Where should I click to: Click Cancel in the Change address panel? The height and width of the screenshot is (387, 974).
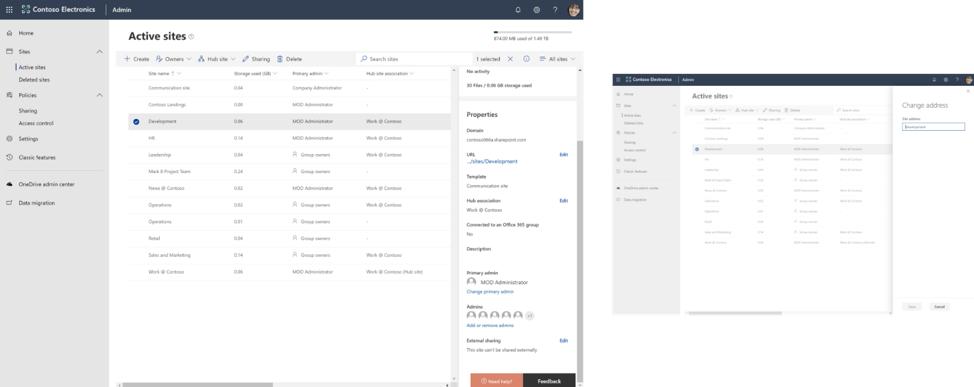pos(939,307)
